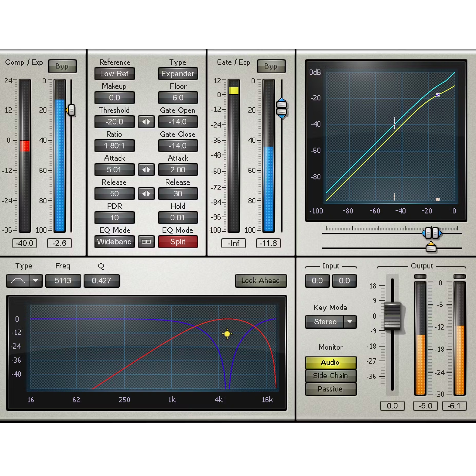Click the master output gain fader
Image resolution: width=476 pixels, height=476 pixels.
tap(392, 315)
